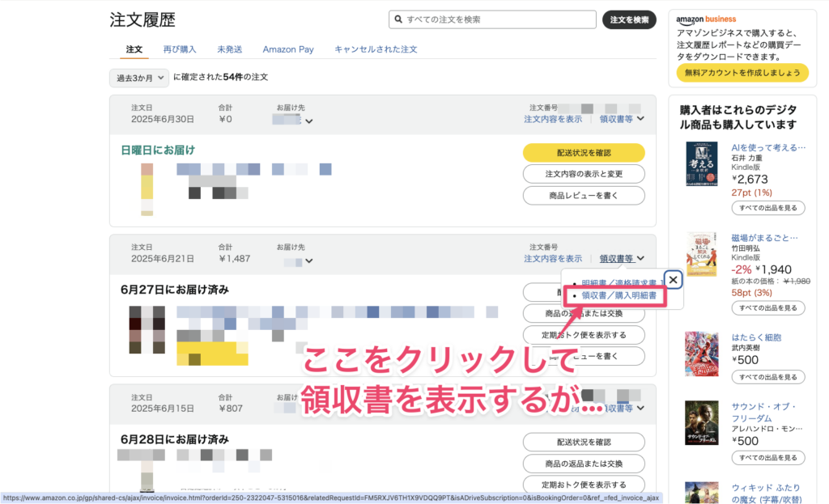Click ウィキッド ふたりの魔女 title link

point(766,493)
